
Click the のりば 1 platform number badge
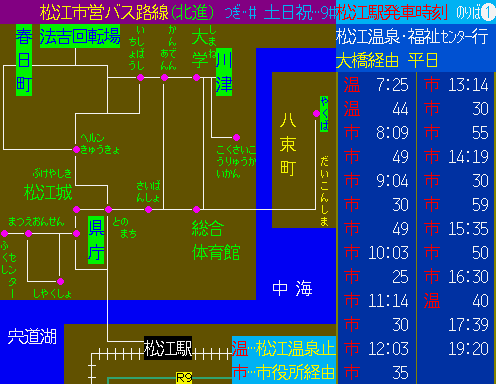[488, 13]
